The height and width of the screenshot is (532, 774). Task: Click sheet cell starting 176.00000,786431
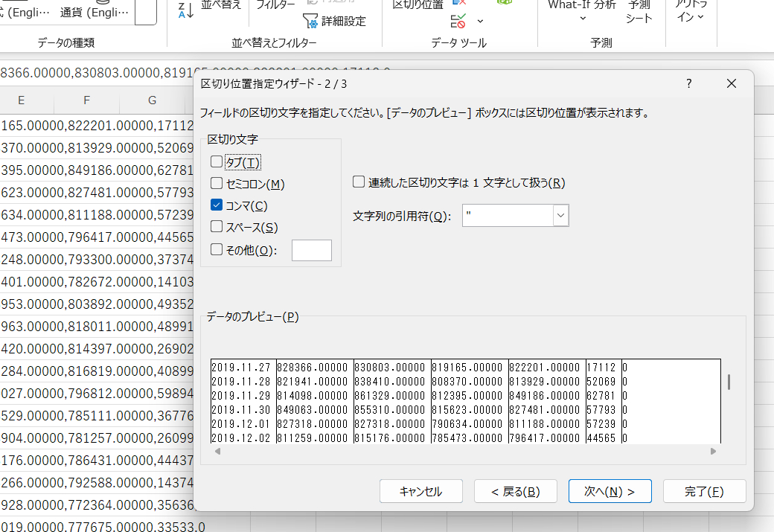click(x=97, y=461)
